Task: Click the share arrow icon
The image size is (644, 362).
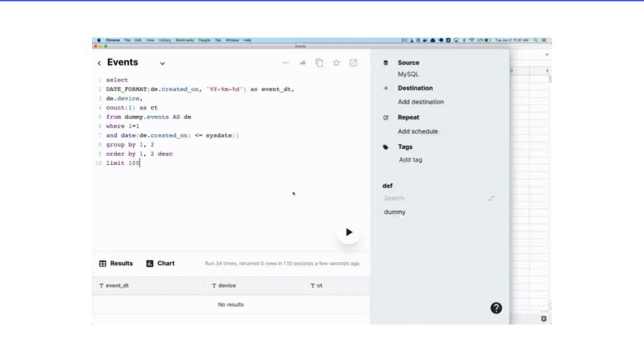Action: tap(303, 63)
